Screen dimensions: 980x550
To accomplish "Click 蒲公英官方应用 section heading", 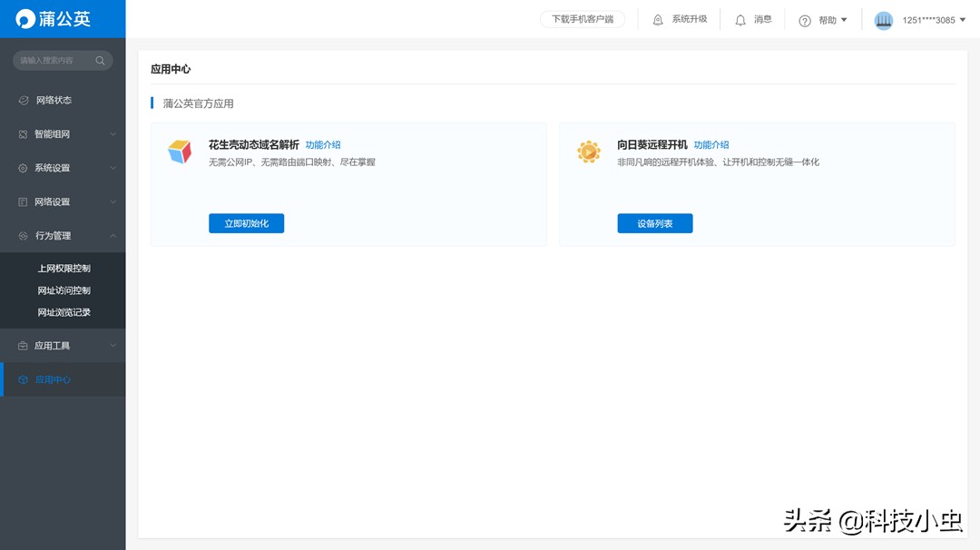I will tap(198, 103).
